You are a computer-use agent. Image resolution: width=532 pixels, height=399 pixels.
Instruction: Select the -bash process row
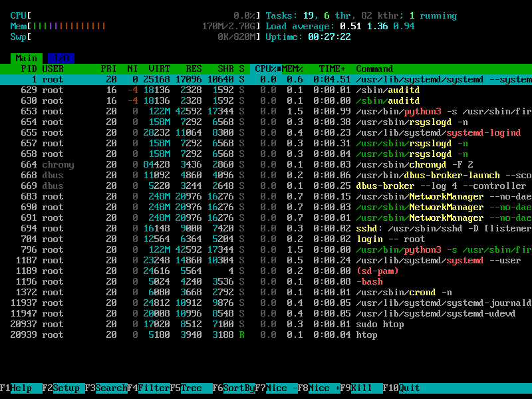[x=266, y=281]
